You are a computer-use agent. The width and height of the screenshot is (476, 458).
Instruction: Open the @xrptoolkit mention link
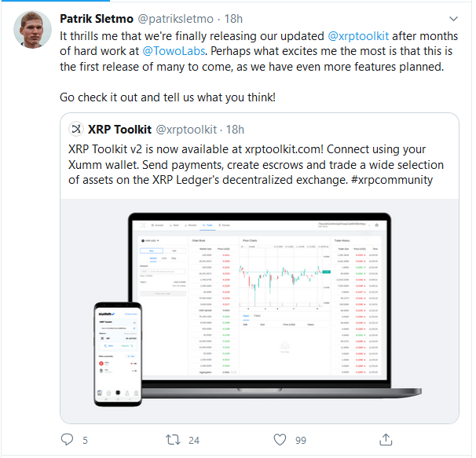pos(360,36)
